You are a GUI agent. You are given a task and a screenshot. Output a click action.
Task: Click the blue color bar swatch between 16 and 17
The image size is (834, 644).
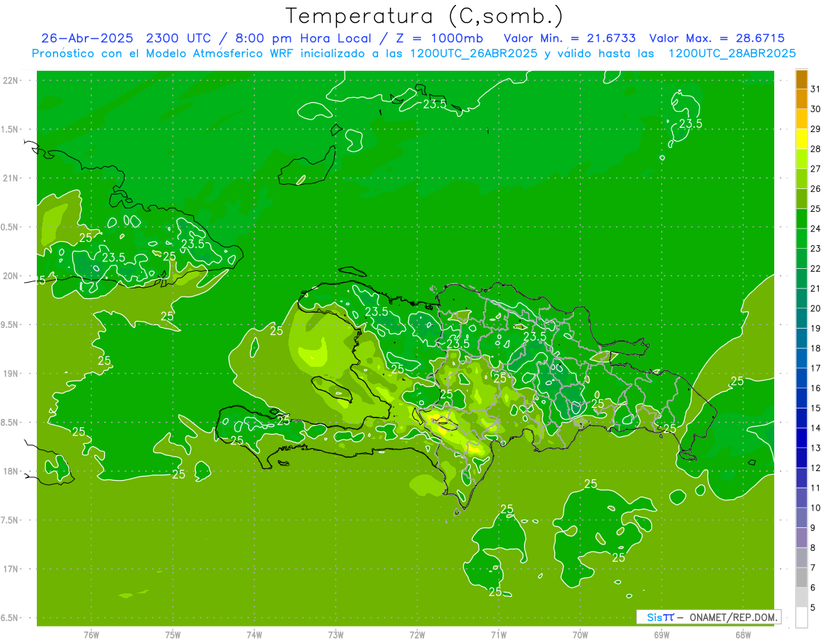click(x=801, y=378)
